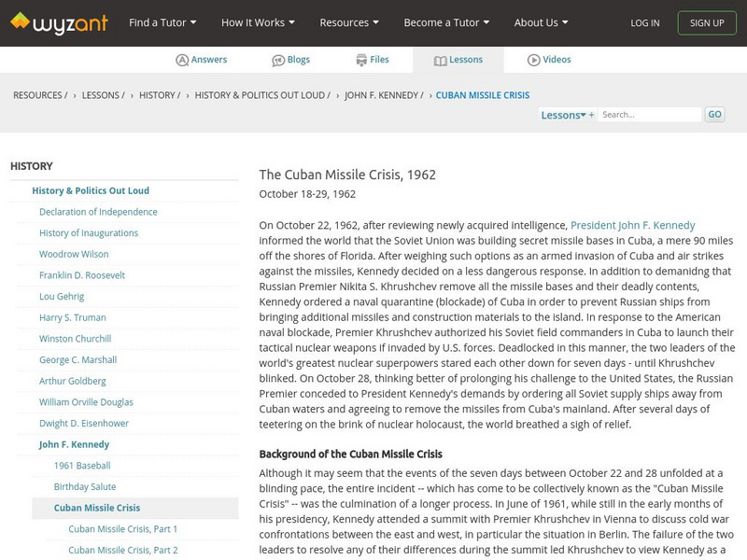Open Lou Gehrig lesson
The height and width of the screenshot is (560, 747).
click(x=62, y=296)
